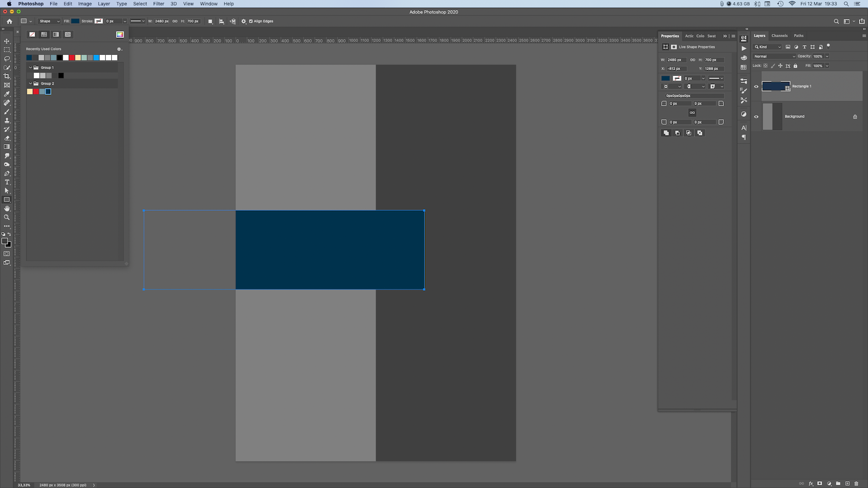The image size is (868, 488).
Task: Select the Clone Stamp tool
Action: click(7, 120)
